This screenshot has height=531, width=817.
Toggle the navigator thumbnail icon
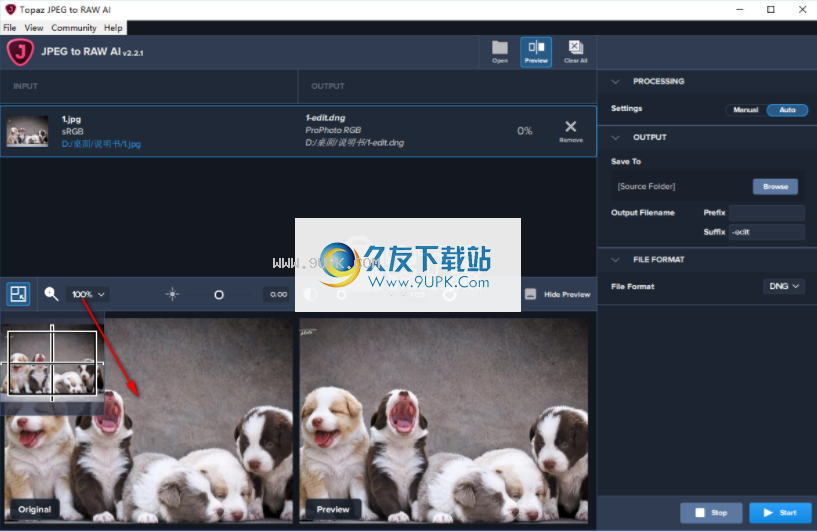[18, 294]
